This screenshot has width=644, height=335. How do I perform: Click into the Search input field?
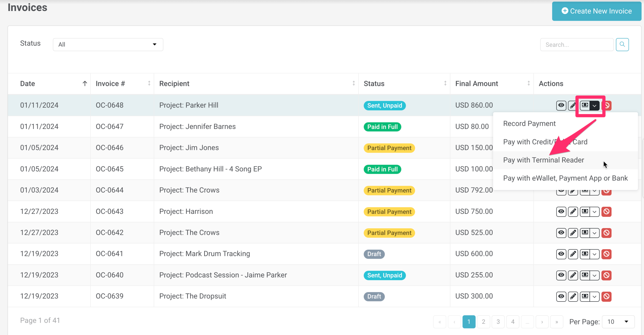[x=577, y=44]
